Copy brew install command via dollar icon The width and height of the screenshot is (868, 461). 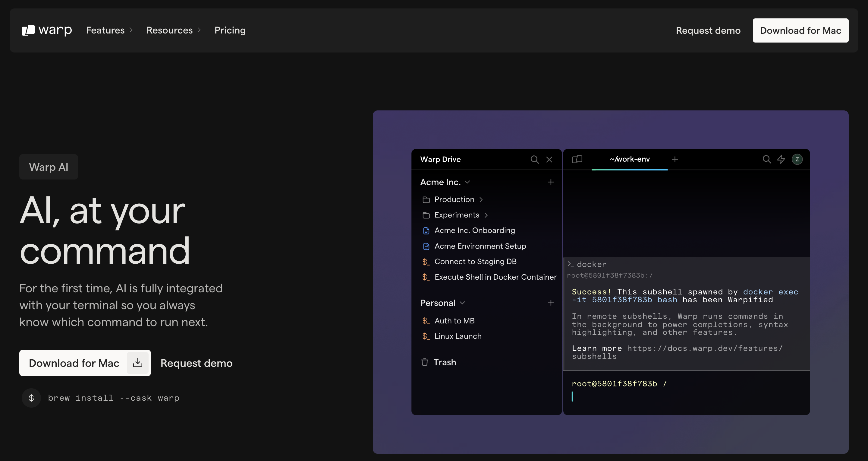coord(31,398)
